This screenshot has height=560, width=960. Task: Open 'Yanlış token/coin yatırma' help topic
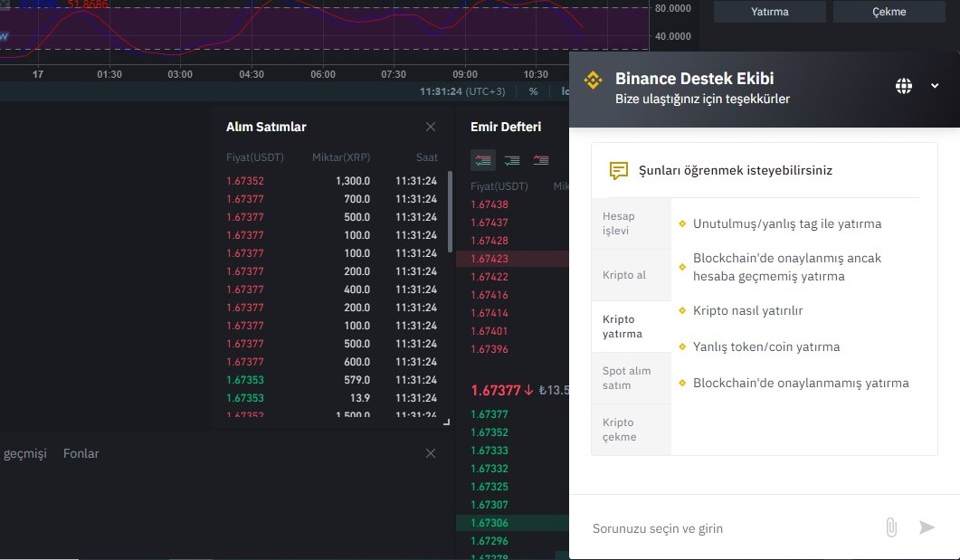765,346
